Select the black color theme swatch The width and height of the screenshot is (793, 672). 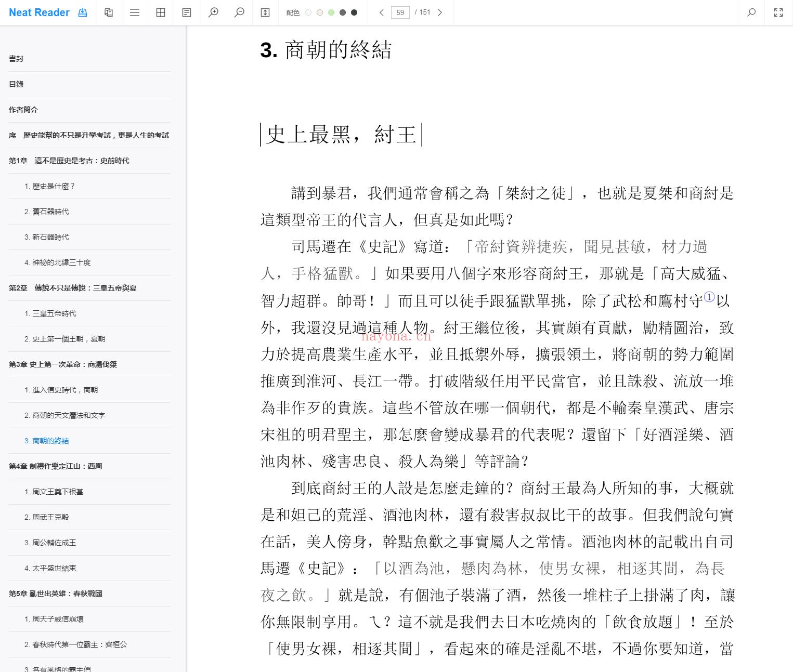354,12
